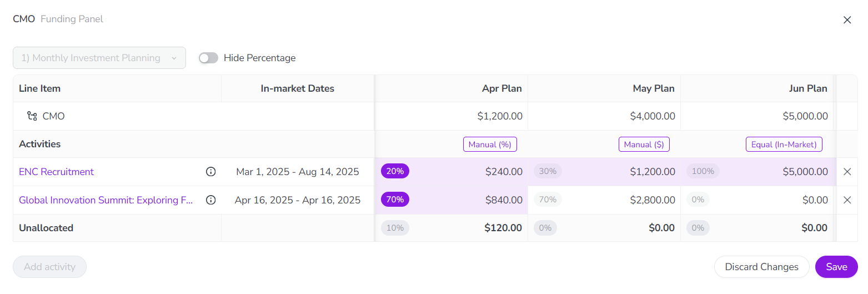Close the CMO Funding Panel
868x294 pixels.
click(x=847, y=20)
